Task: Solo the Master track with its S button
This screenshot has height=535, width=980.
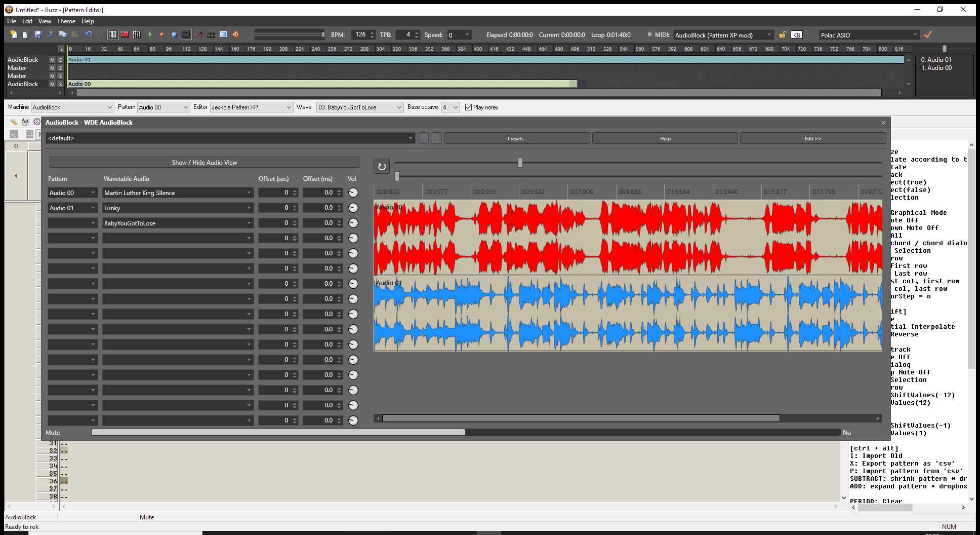Action: 60,67
